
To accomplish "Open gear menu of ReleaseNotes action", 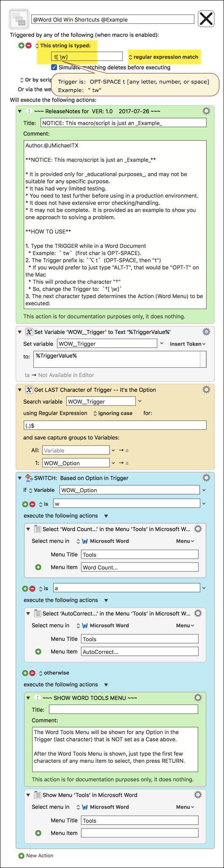I will 206,111.
